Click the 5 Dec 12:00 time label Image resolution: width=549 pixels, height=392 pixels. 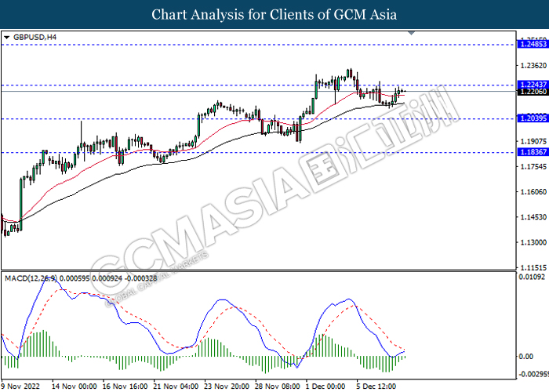pos(376,386)
